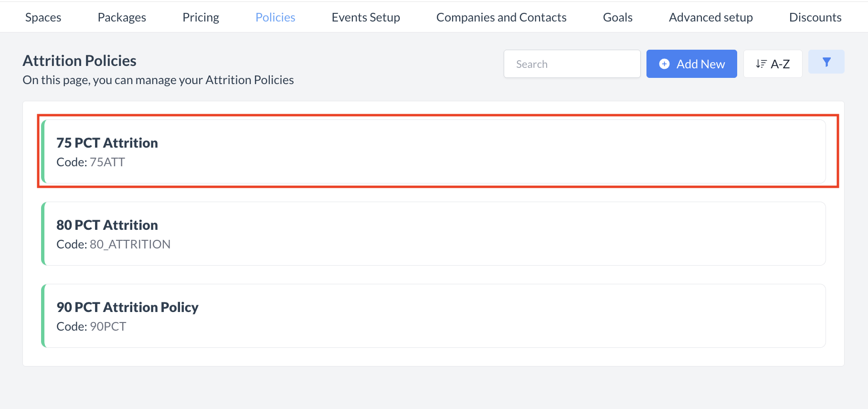This screenshot has width=868, height=409.
Task: Click the Attrition Policies heading
Action: tap(80, 61)
